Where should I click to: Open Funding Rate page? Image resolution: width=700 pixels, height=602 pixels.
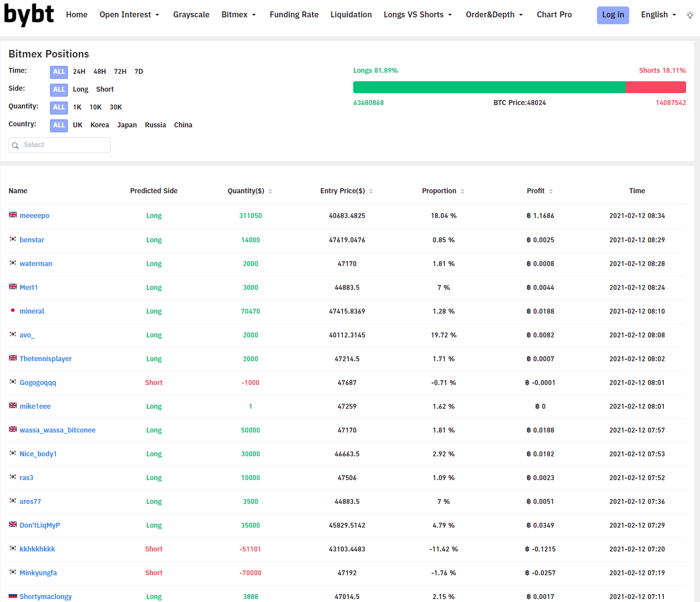click(294, 15)
